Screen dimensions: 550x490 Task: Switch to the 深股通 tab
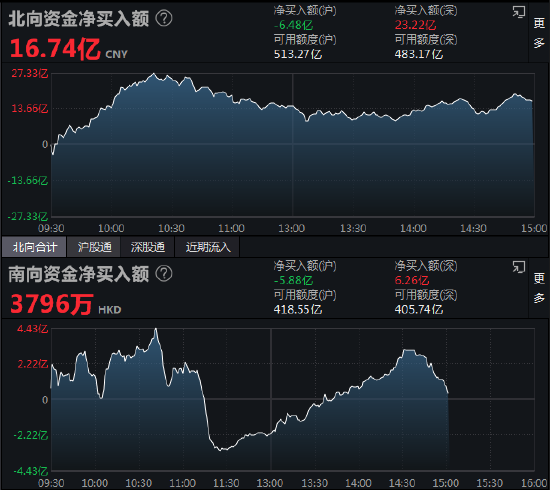pyautogui.click(x=148, y=247)
